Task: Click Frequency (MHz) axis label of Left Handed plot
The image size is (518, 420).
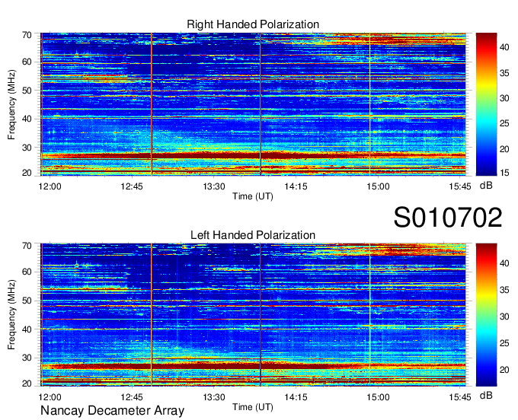Action: (11, 315)
